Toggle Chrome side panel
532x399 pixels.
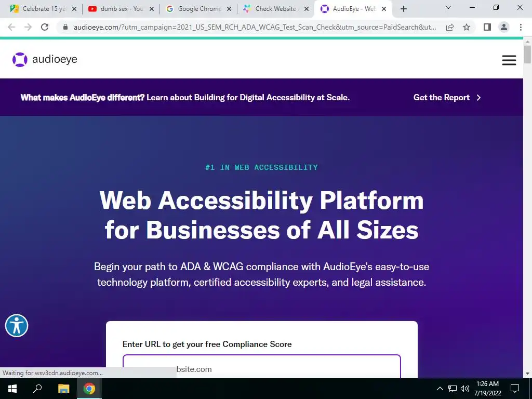click(x=487, y=27)
